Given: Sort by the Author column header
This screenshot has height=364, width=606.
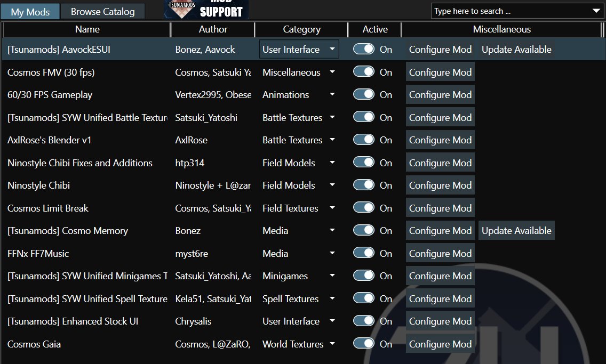Looking at the screenshot, I should click(x=212, y=29).
